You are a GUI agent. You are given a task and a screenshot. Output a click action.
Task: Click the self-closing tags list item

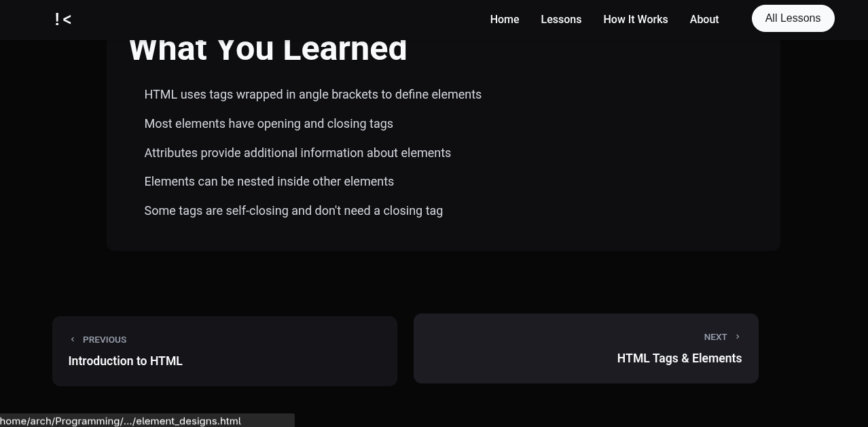[293, 211]
